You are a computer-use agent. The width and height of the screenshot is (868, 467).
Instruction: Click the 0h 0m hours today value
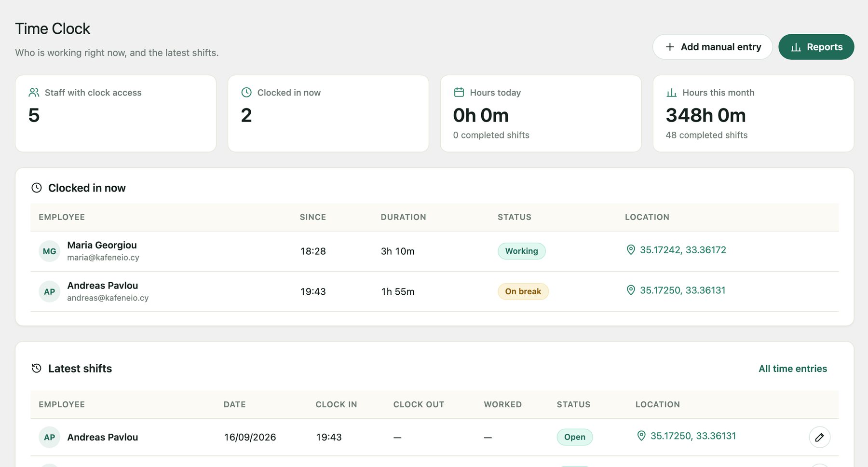click(x=481, y=116)
